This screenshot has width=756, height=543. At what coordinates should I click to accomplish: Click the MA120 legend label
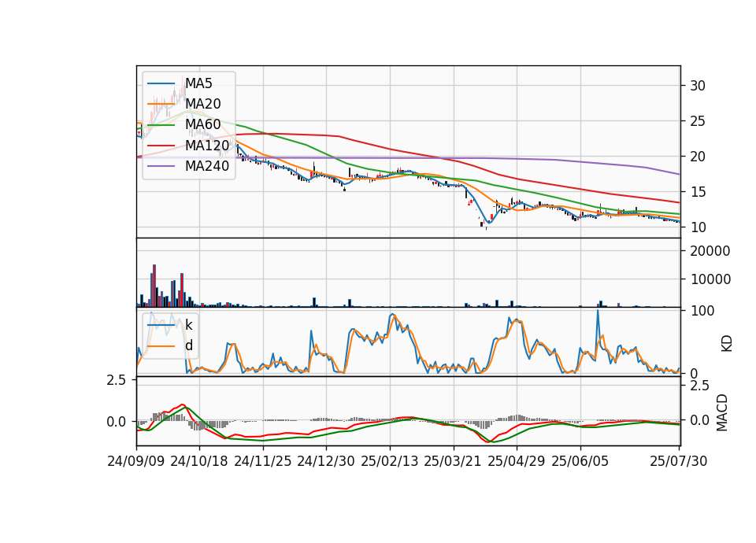(x=207, y=146)
